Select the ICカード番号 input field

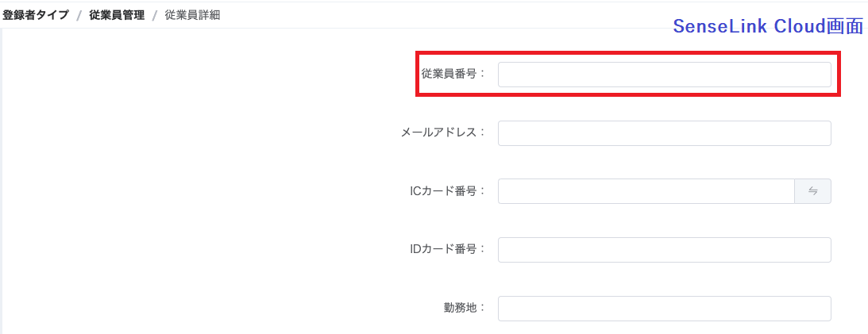(646, 191)
